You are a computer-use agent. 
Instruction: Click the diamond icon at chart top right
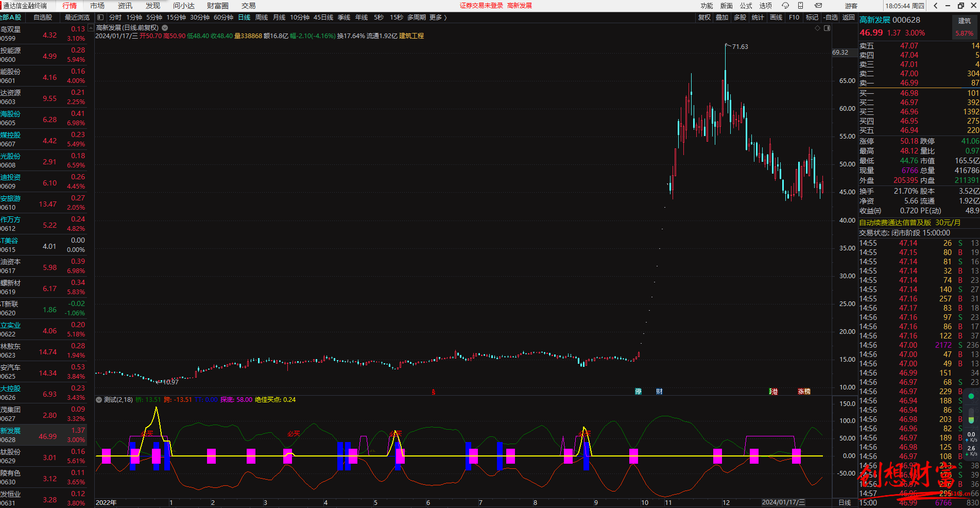[817, 28]
